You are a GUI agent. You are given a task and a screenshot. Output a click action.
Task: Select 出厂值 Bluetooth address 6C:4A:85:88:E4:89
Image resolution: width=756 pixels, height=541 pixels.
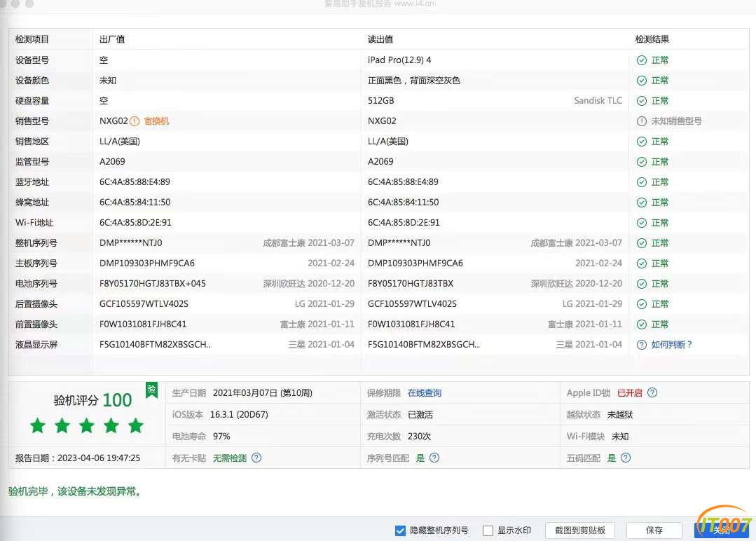135,182
